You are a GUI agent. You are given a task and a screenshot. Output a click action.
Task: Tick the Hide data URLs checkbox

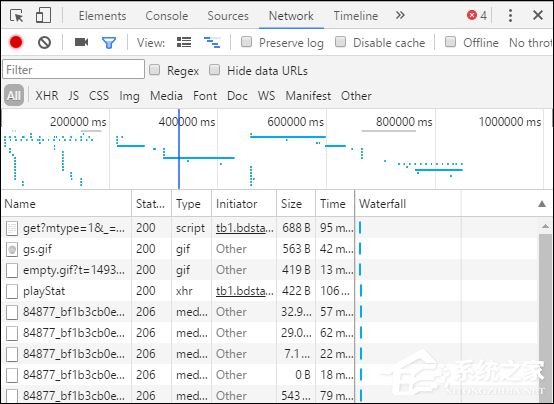[x=214, y=70]
